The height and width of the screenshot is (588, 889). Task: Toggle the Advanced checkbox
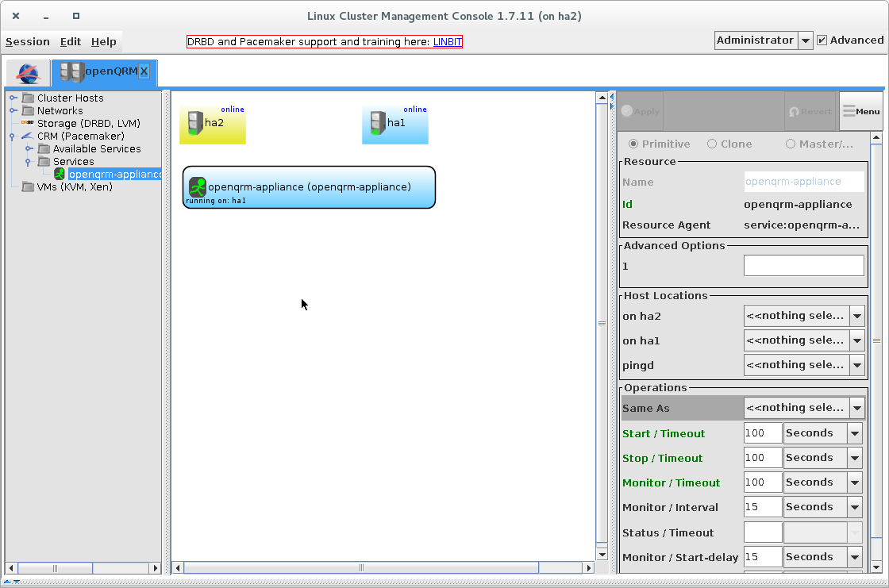822,40
